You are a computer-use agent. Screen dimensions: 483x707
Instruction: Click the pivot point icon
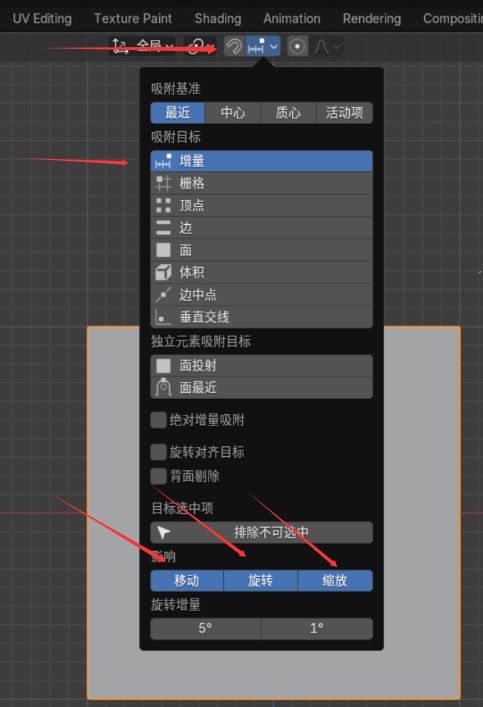pyautogui.click(x=198, y=46)
